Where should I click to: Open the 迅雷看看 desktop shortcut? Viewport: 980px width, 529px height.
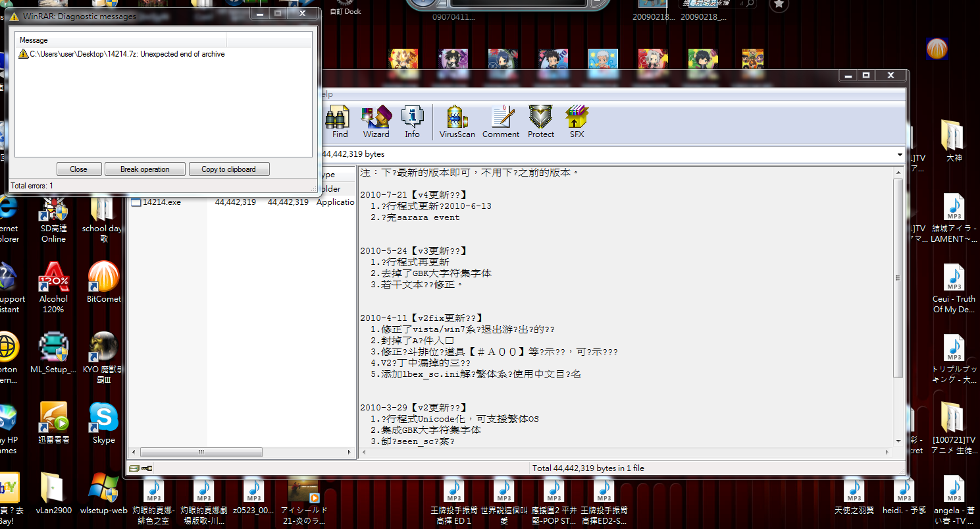pos(53,424)
